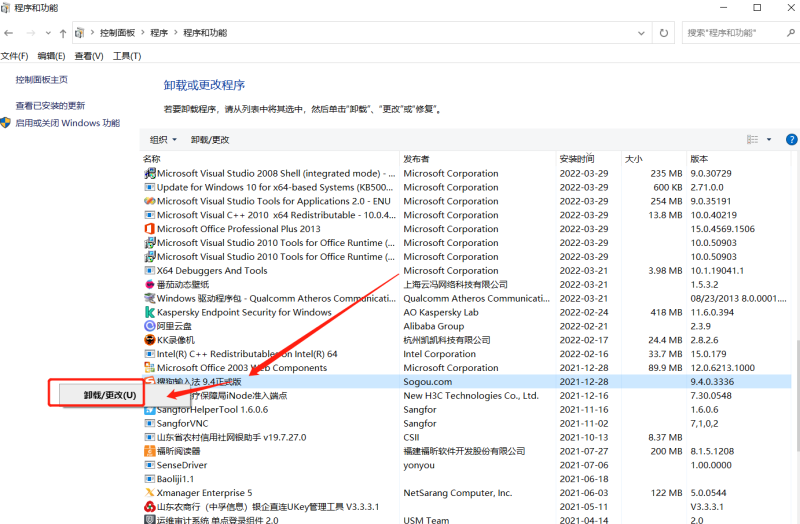Viewport: 800px width, 524px height.
Task: Sort by the 版本 column header
Action: [699, 159]
